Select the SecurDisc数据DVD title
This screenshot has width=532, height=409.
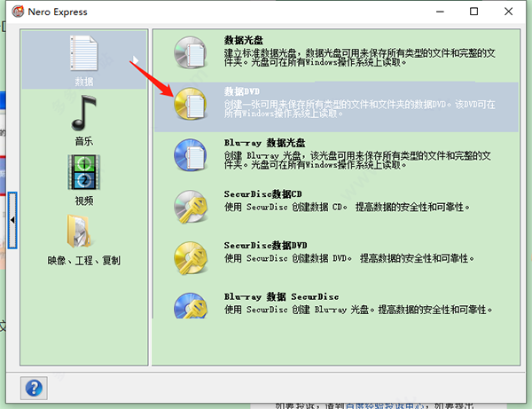[x=266, y=246]
